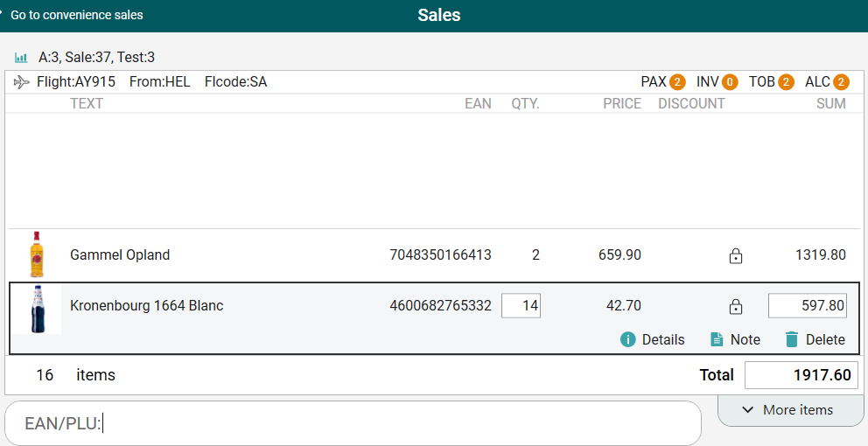The image size is (868, 446).
Task: Select the Gammel Opland row
Action: point(262,255)
